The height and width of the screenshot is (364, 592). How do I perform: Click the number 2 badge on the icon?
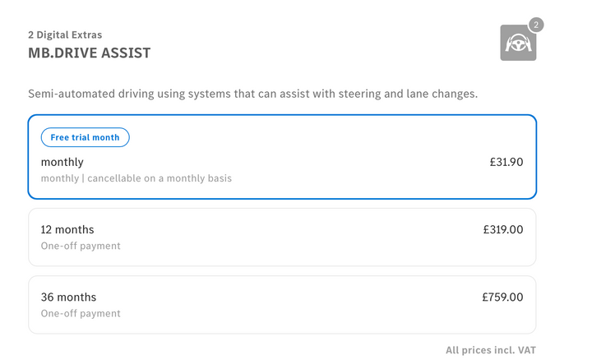(x=535, y=25)
